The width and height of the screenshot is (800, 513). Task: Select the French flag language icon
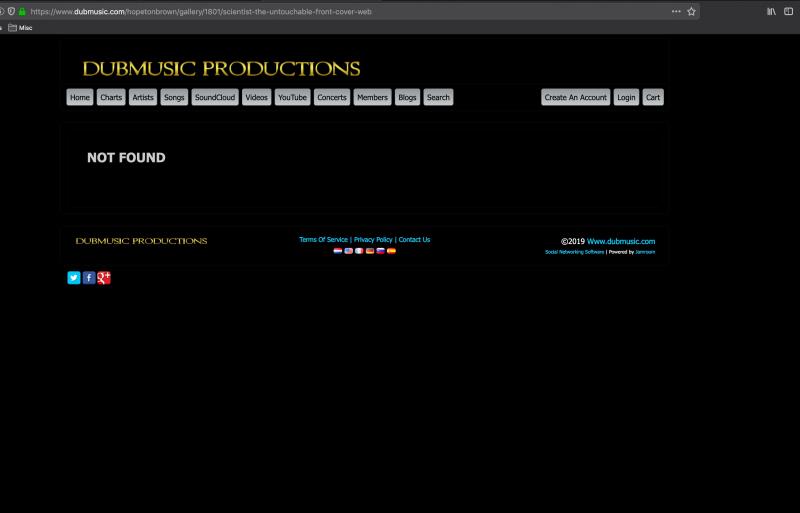coord(359,251)
